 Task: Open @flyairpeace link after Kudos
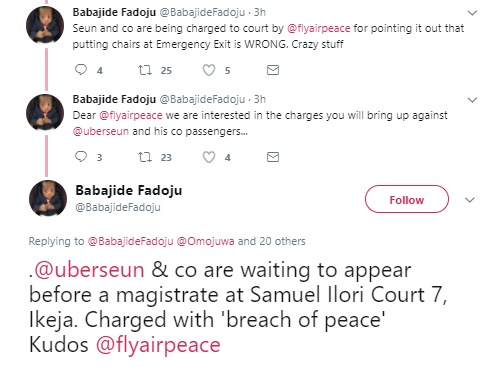158,345
